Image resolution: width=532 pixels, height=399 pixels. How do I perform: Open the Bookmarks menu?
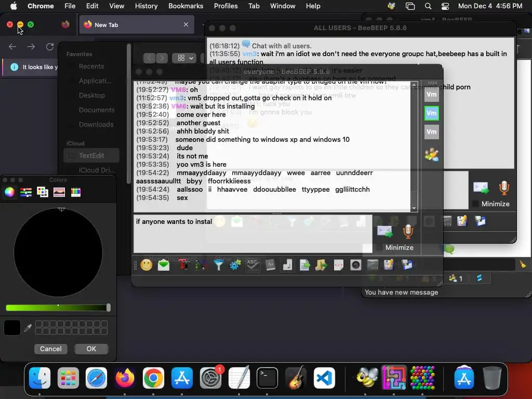185,6
